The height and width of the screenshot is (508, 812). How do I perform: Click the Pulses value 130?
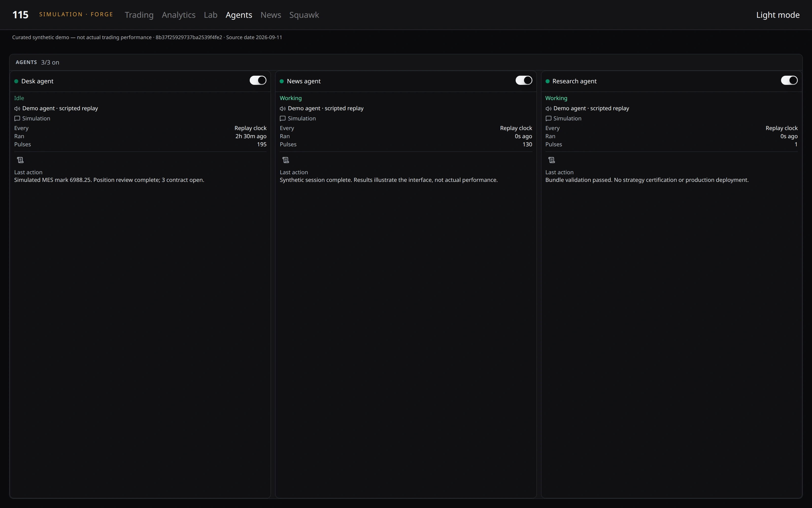(527, 144)
